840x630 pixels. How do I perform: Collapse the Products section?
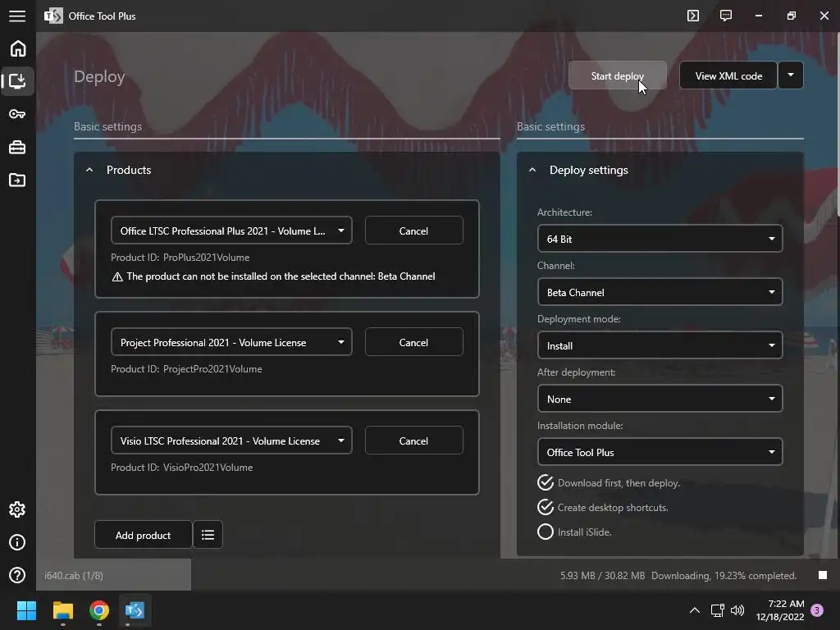click(x=89, y=170)
